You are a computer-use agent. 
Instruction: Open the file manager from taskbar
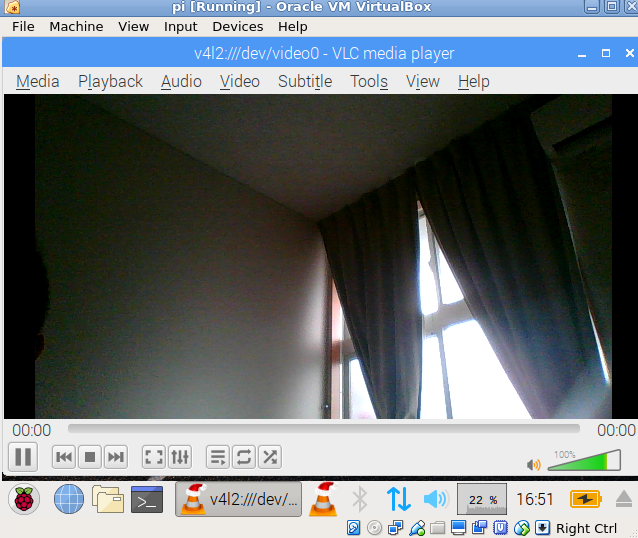[108, 499]
